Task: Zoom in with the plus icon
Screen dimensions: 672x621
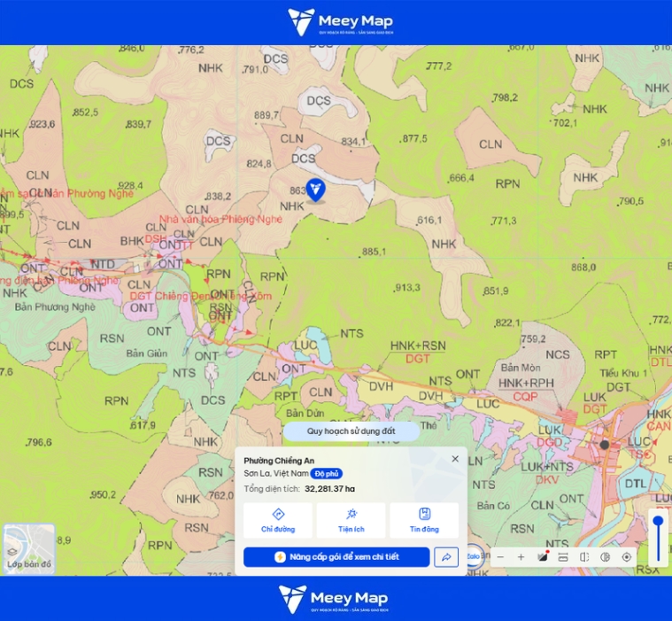Action: coord(521,557)
